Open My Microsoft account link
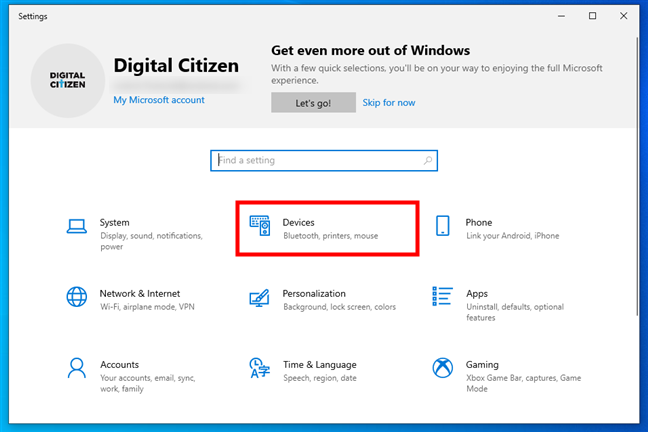The height and width of the screenshot is (432, 648). 159,100
